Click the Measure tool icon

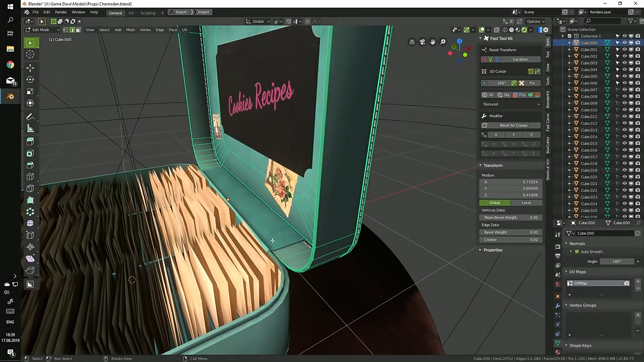30,129
